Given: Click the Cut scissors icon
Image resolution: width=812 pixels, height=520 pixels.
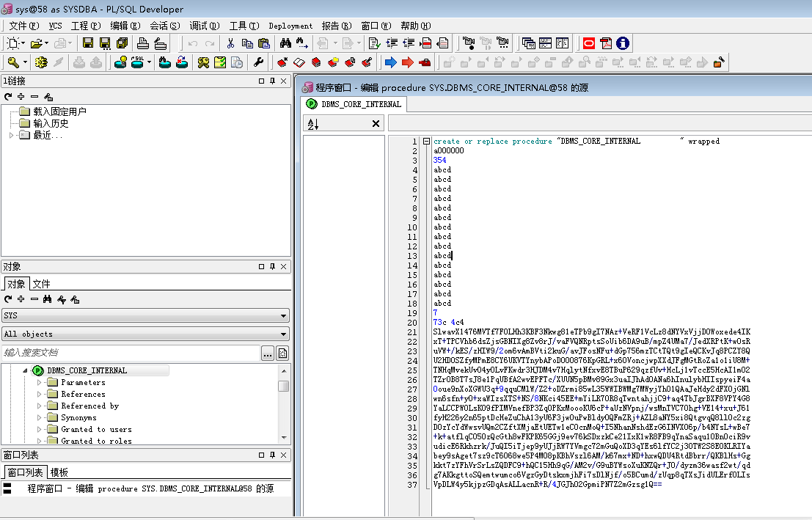Looking at the screenshot, I should 230,43.
